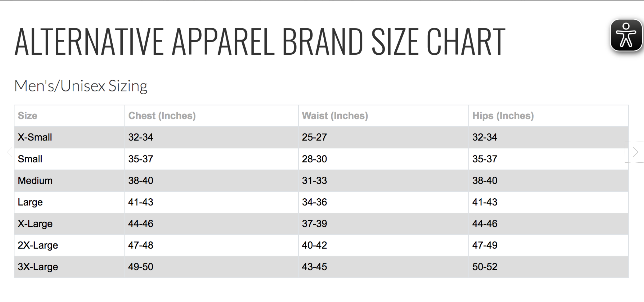Click the 3X-Large size row label
This screenshot has width=644, height=302.
38,267
